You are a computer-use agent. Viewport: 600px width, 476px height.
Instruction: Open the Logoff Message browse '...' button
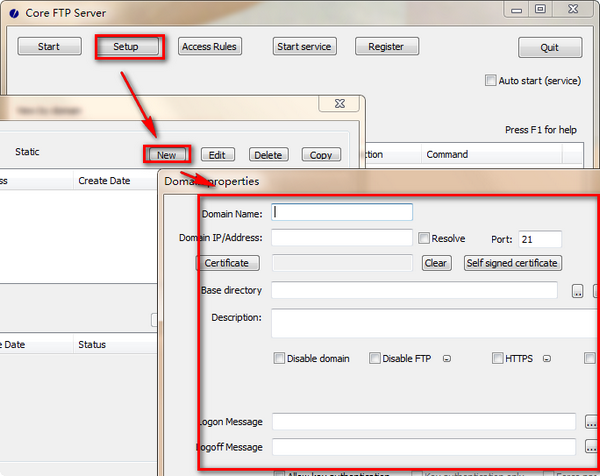pos(591,447)
